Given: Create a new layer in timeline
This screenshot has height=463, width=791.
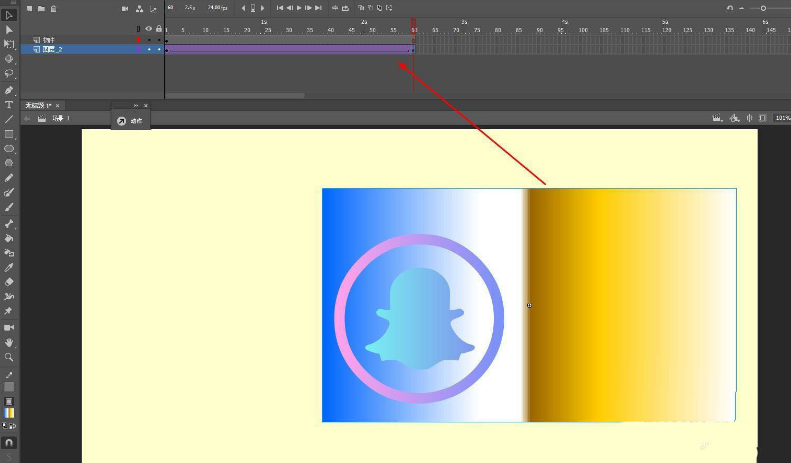Looking at the screenshot, I should pos(30,9).
